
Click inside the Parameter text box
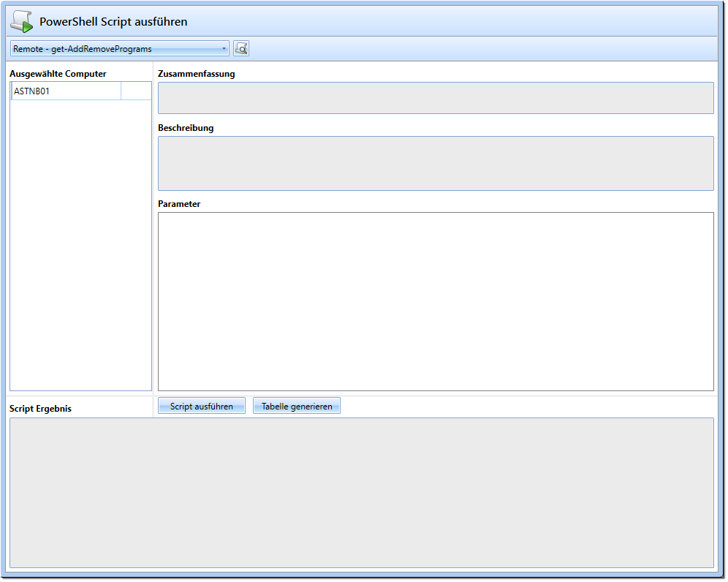click(x=436, y=301)
